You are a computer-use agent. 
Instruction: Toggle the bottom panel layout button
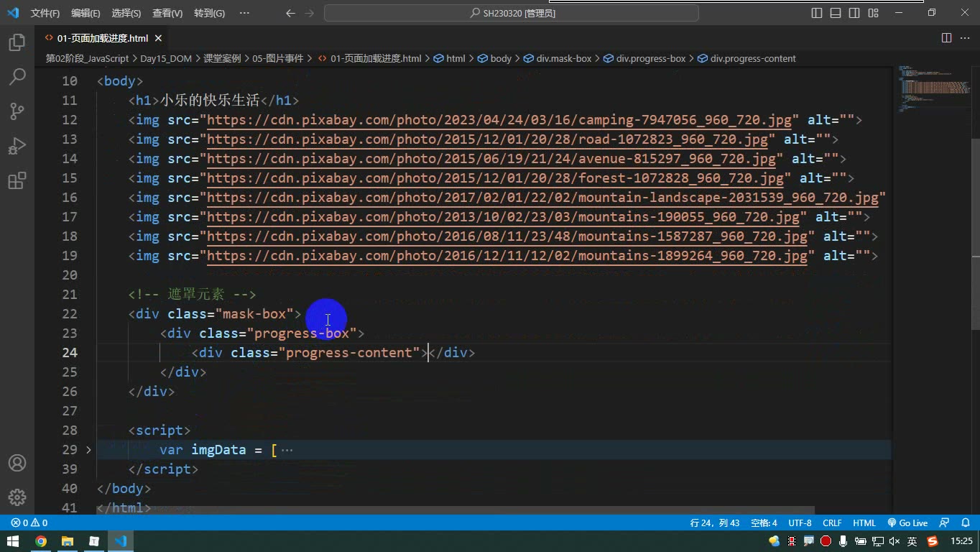click(x=836, y=13)
